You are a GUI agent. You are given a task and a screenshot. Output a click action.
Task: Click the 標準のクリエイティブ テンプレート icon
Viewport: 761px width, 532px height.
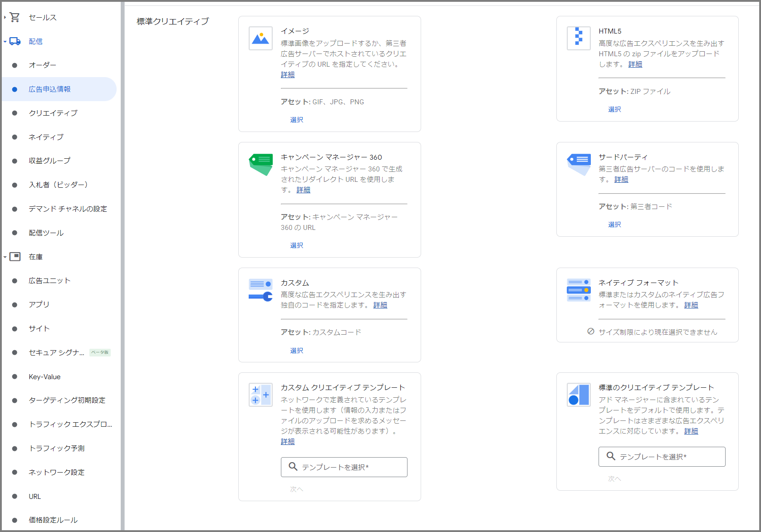579,395
